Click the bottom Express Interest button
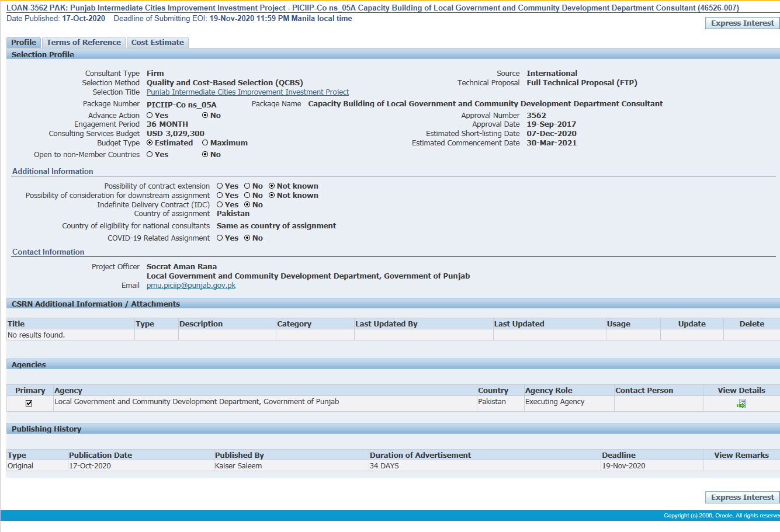 (x=743, y=498)
